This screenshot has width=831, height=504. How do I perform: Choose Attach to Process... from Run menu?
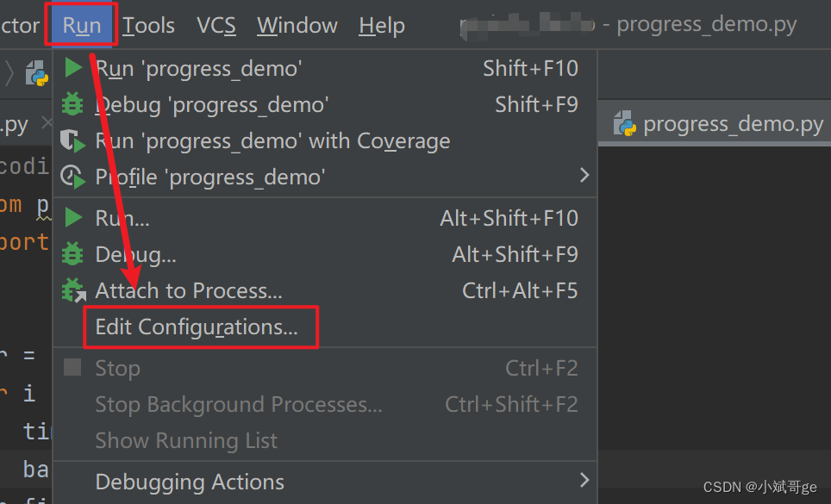tap(189, 291)
